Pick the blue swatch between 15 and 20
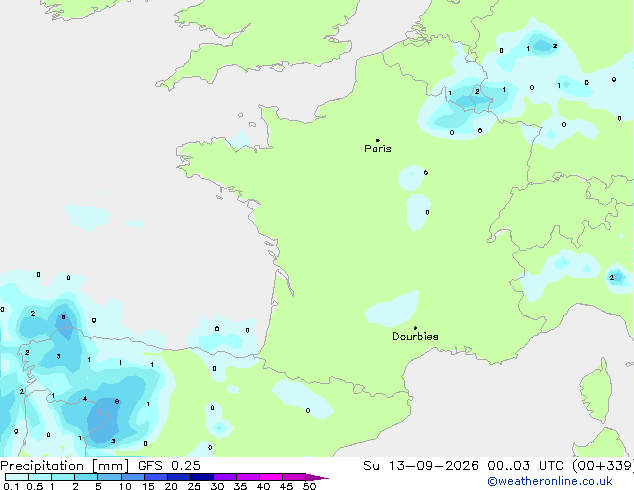This screenshot has width=634, height=490. click(x=156, y=477)
